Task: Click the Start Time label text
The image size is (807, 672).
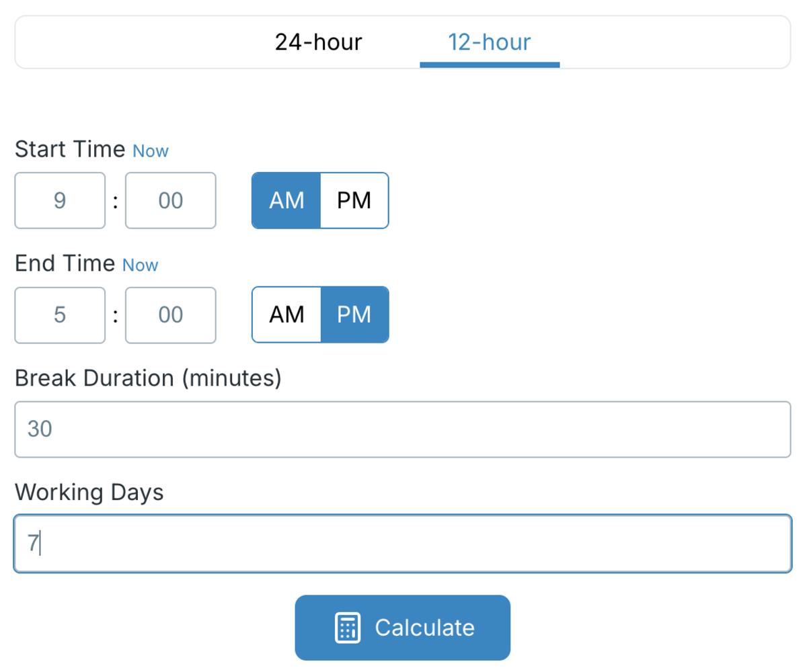Action: point(70,149)
